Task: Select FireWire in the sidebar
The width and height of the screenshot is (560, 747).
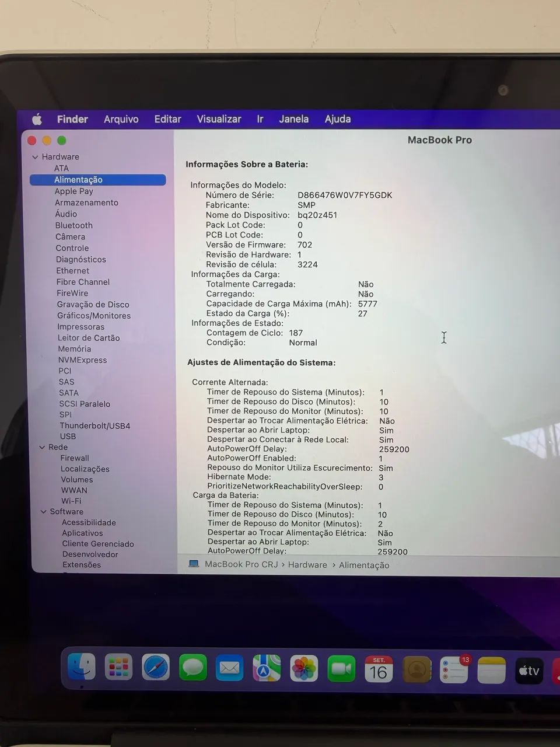Action: pos(72,293)
